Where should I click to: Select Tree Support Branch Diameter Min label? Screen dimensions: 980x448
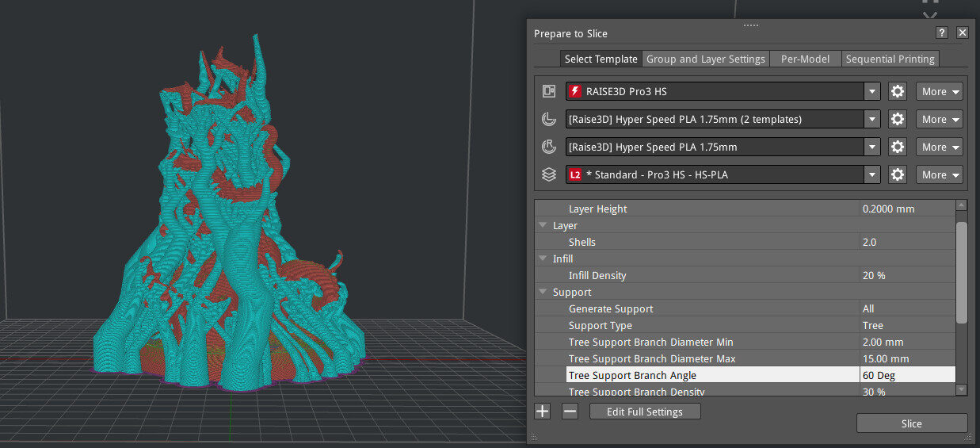pos(651,343)
